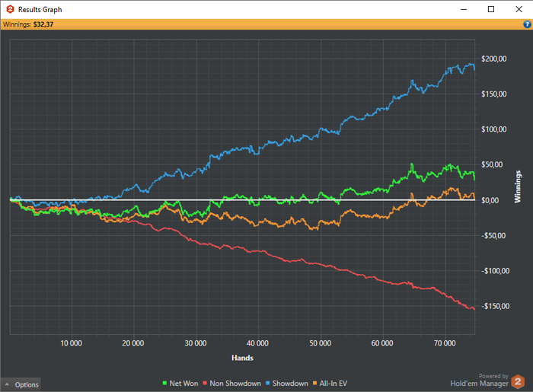Click the $200,00 axis label
533x392 pixels.
tap(494, 59)
